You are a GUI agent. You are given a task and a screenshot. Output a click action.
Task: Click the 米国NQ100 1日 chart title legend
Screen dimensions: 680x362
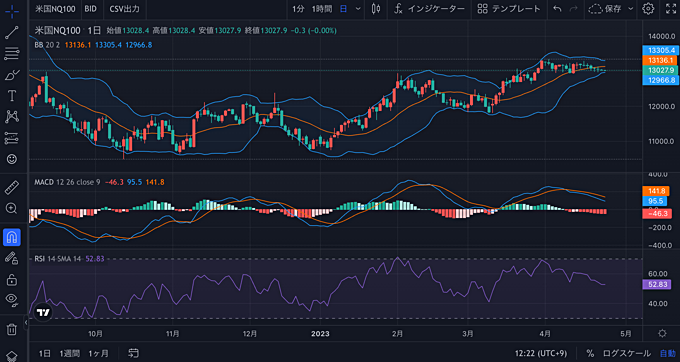coord(68,30)
